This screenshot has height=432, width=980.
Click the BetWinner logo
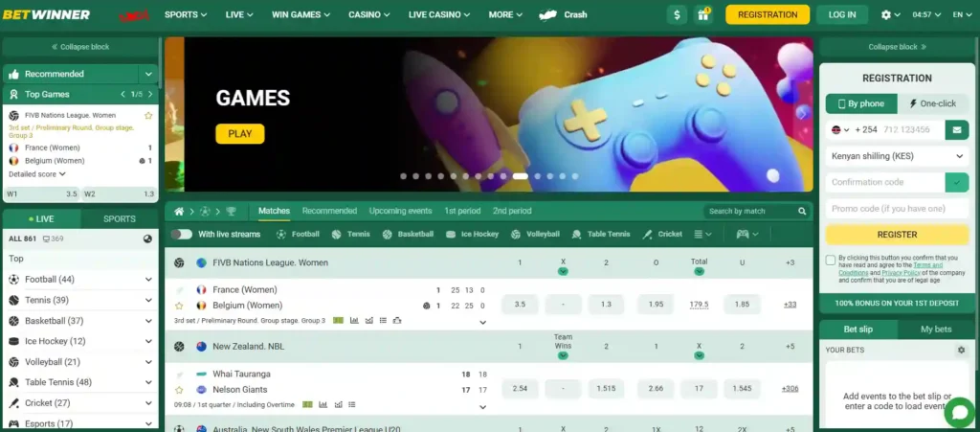(46, 14)
